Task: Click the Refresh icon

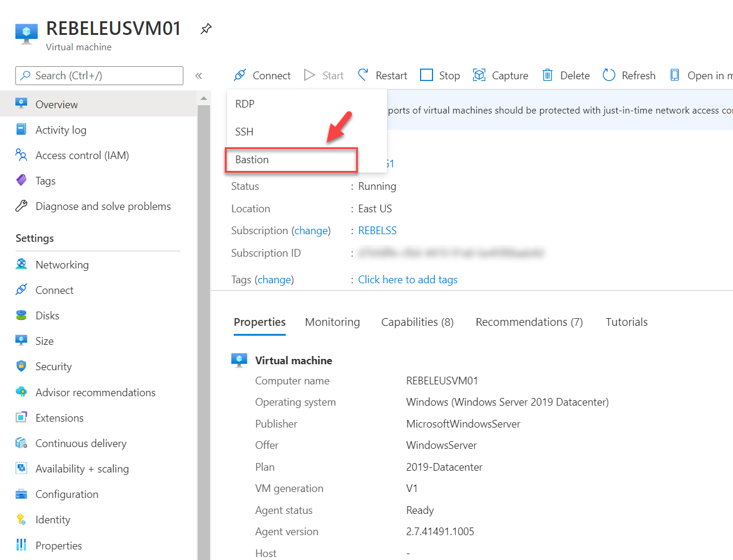Action: pos(609,75)
